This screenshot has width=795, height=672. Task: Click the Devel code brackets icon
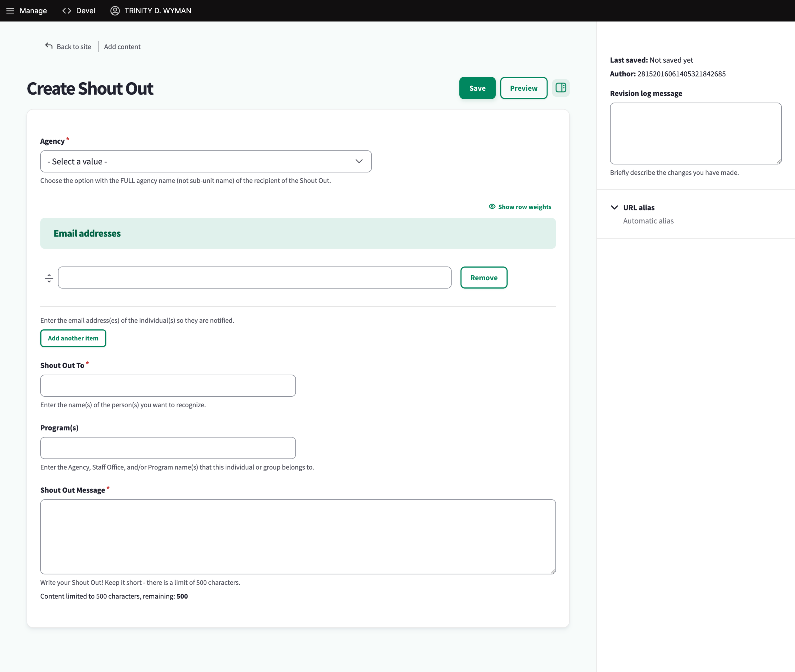click(67, 11)
